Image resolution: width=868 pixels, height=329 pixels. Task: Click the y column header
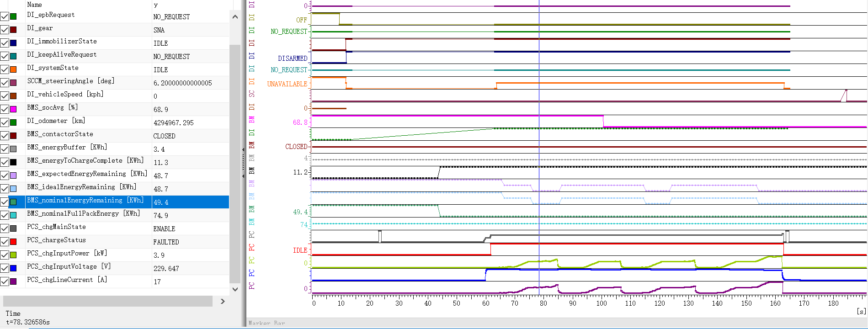tap(156, 5)
